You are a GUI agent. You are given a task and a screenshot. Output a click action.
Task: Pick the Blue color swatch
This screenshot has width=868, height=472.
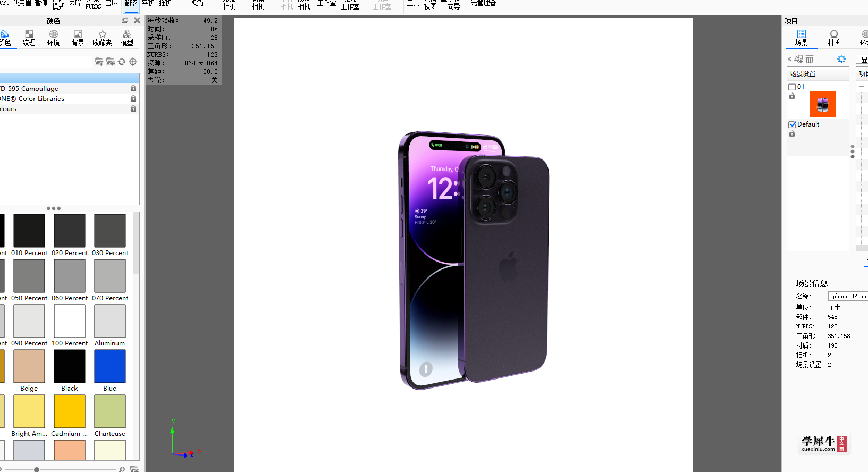pyautogui.click(x=110, y=366)
